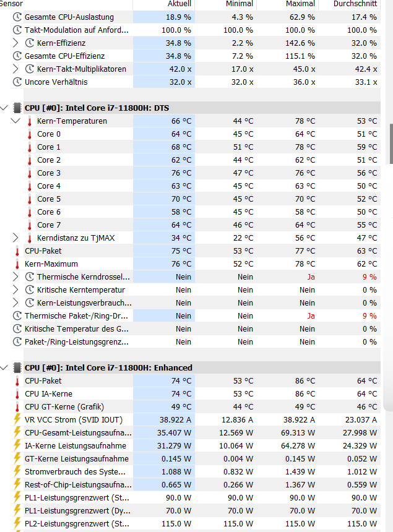Click the 115.1 % maximal CPU-Effizienz value
The image size is (393, 532).
[x=300, y=56]
